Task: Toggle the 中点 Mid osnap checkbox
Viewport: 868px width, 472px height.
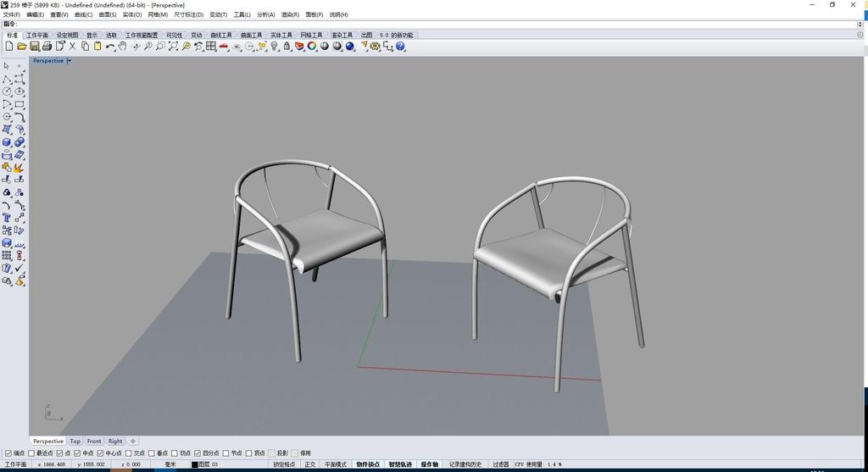Action: click(x=77, y=453)
